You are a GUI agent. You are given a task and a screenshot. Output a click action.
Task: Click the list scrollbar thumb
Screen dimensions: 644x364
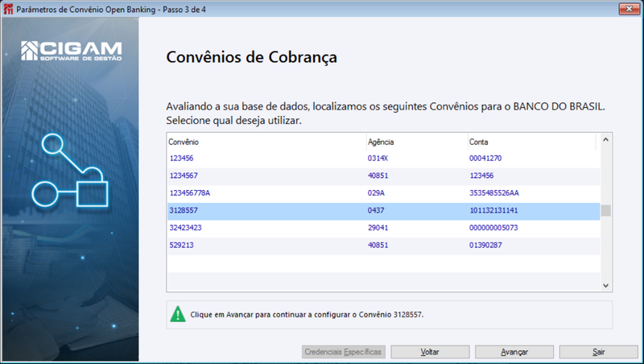pyautogui.click(x=605, y=210)
